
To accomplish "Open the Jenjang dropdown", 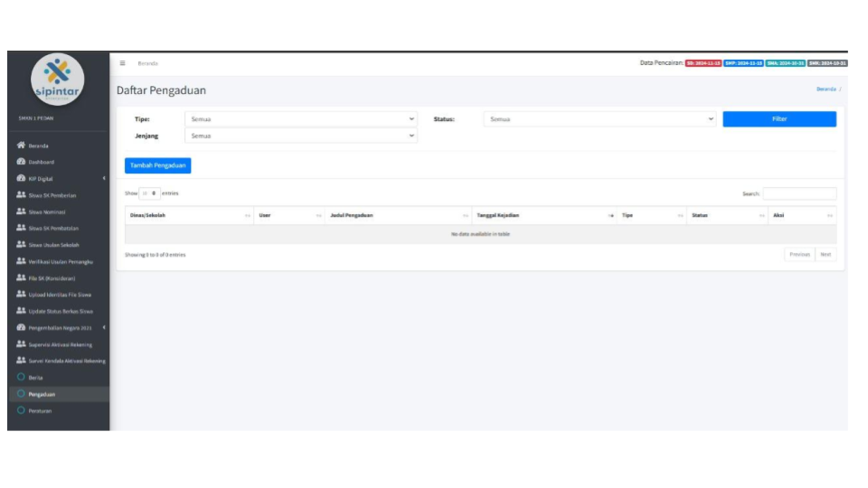I will 301,136.
